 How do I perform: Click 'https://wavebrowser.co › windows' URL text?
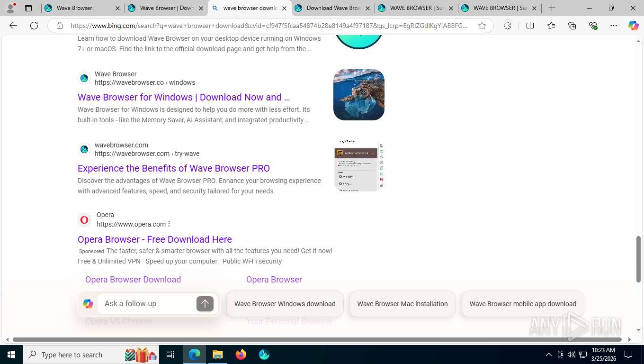[x=145, y=82]
